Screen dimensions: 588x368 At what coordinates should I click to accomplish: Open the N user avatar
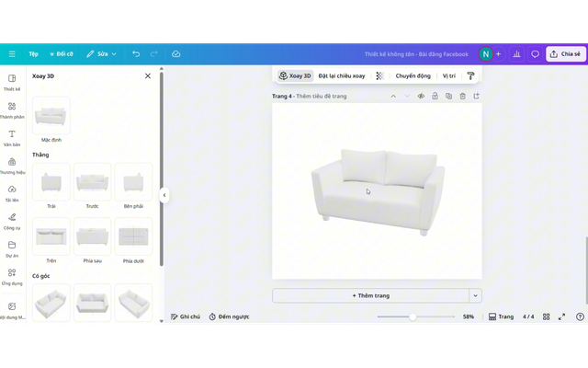point(486,54)
